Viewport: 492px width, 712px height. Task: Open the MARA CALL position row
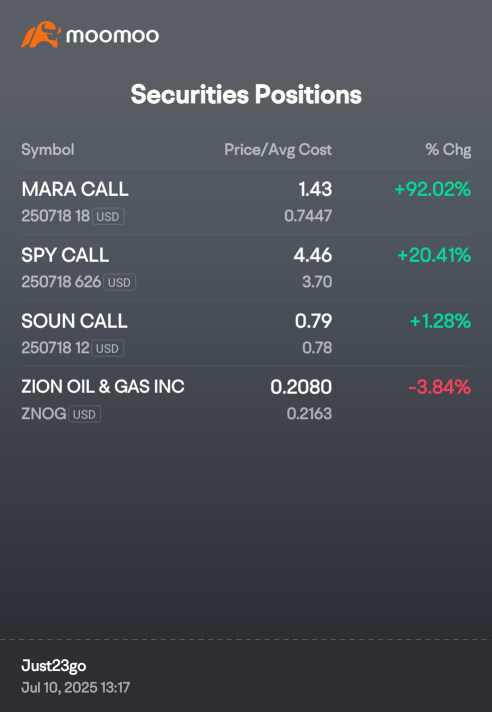click(x=246, y=202)
